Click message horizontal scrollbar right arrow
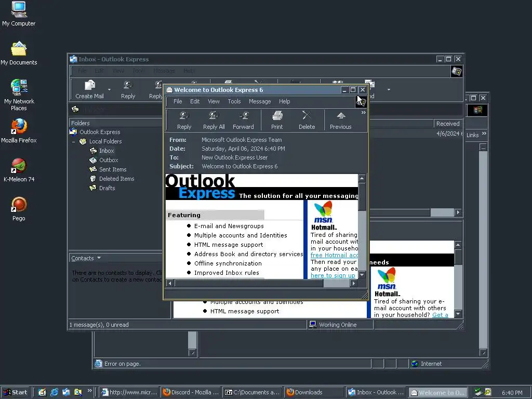This screenshot has width=532, height=399. click(x=354, y=283)
